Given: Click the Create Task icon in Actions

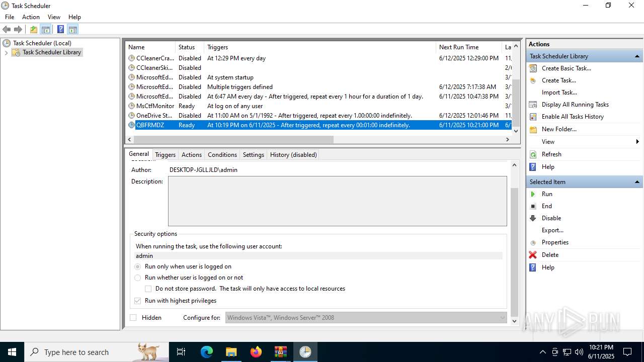Looking at the screenshot, I should (533, 80).
